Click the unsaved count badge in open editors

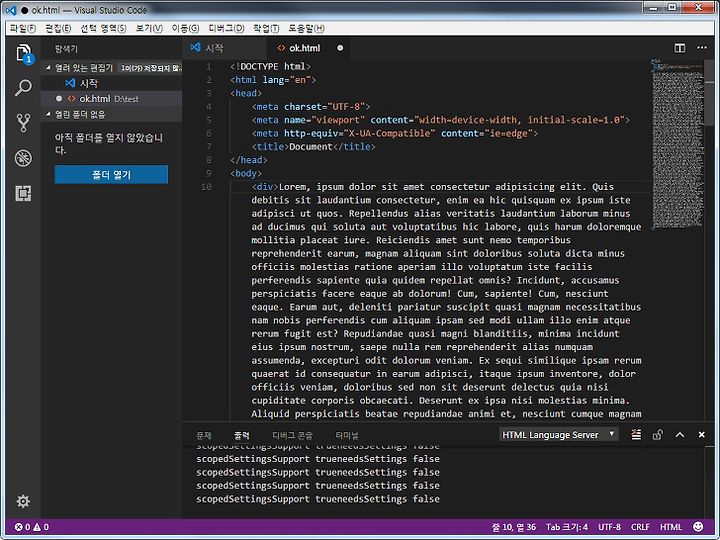click(150, 68)
